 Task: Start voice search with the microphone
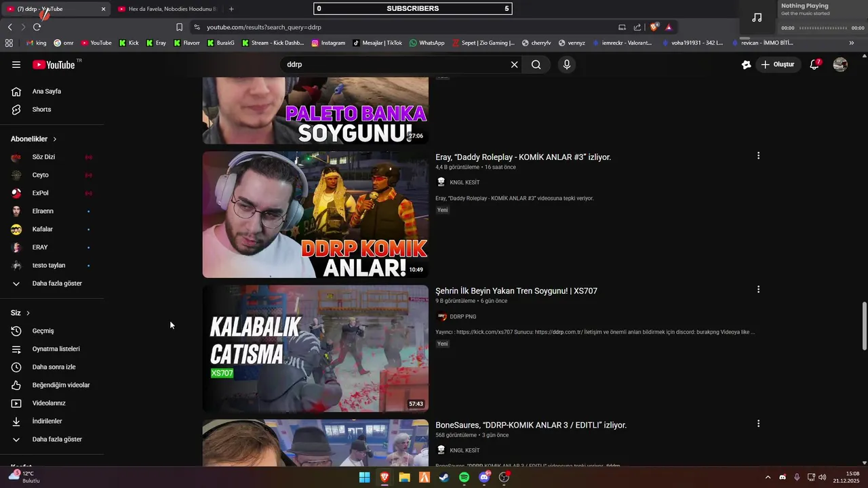tap(567, 64)
